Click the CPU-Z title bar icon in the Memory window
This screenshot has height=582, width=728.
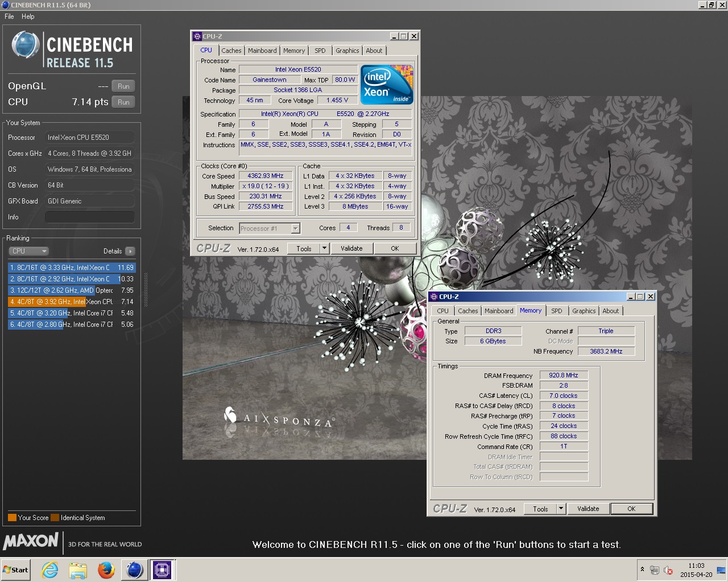(433, 297)
